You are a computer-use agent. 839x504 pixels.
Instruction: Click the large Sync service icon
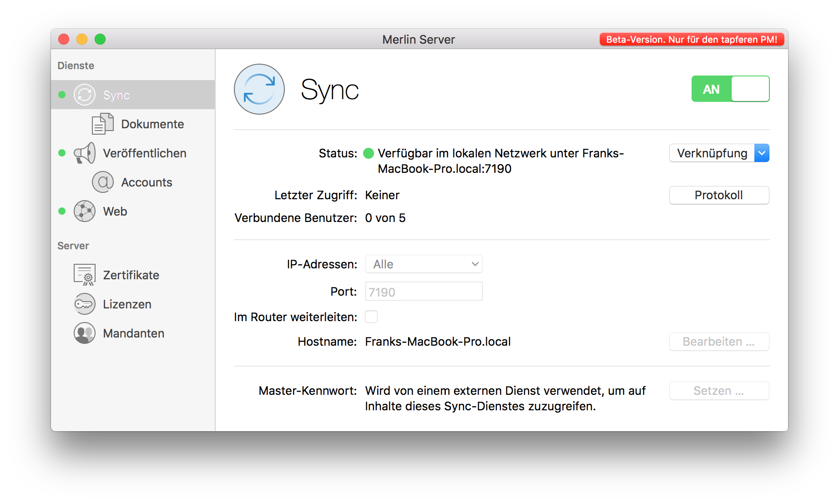coord(259,90)
